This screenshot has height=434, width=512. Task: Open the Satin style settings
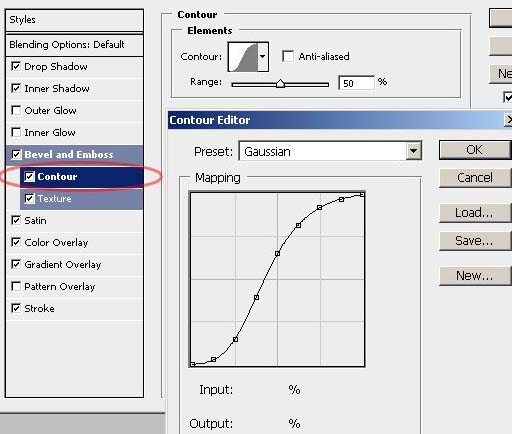click(75, 220)
